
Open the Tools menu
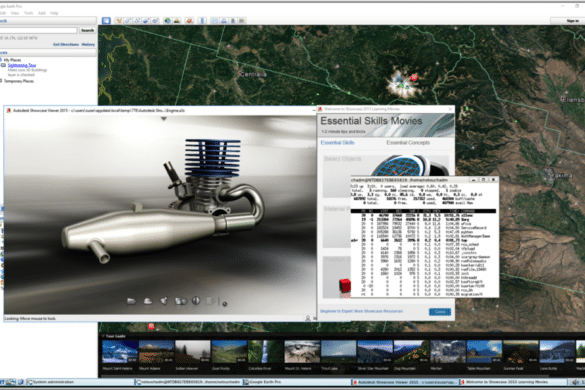(28, 13)
